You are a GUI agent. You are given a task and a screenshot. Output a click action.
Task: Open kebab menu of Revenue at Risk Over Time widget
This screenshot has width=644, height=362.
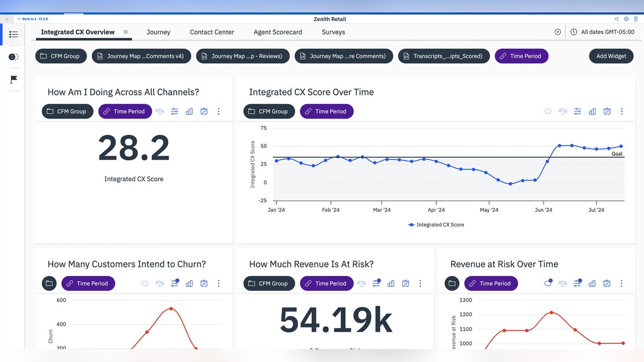click(x=621, y=283)
